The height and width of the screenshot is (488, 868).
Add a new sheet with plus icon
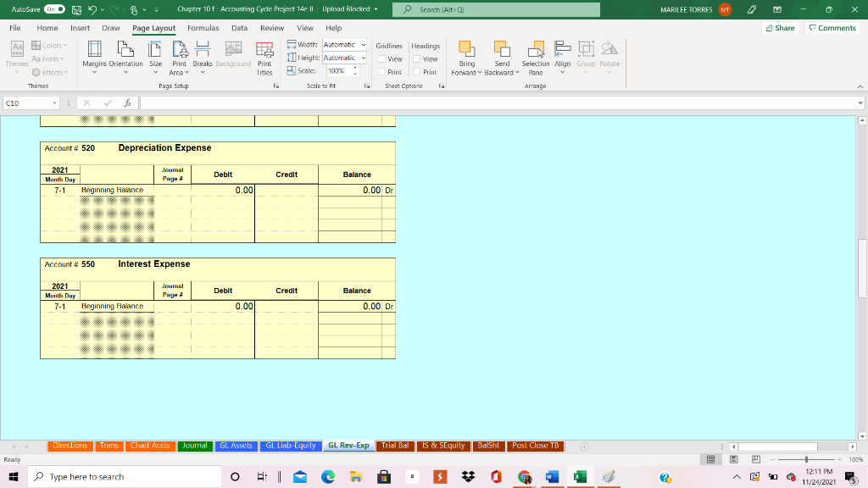(x=584, y=446)
